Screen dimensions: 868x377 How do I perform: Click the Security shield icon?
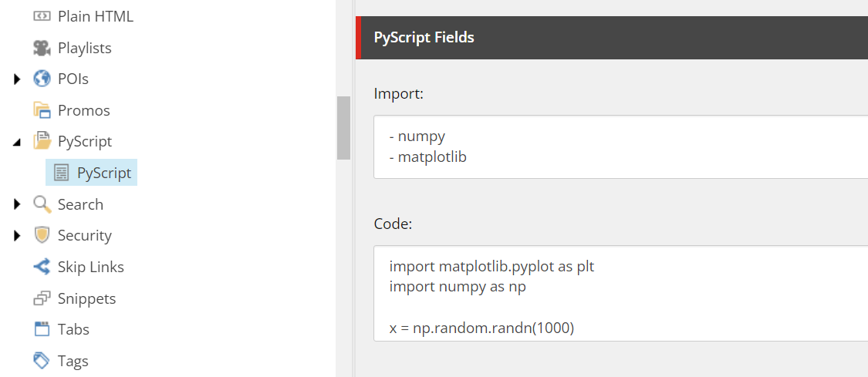click(x=42, y=235)
